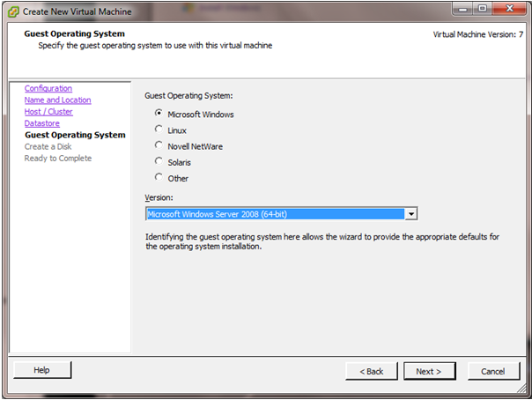Select Microsoft Windows radio button
This screenshot has width=532, height=400.
point(159,113)
